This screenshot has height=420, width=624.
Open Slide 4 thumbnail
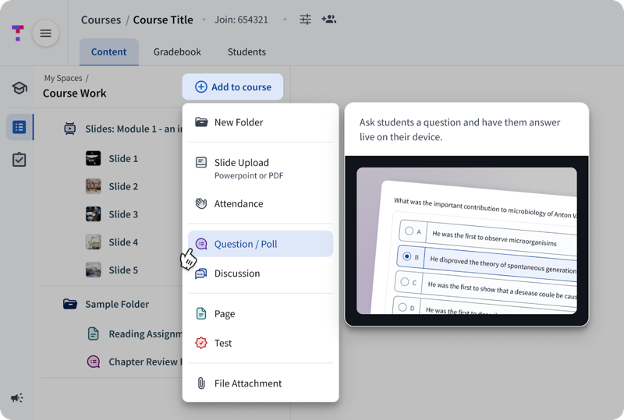(93, 242)
